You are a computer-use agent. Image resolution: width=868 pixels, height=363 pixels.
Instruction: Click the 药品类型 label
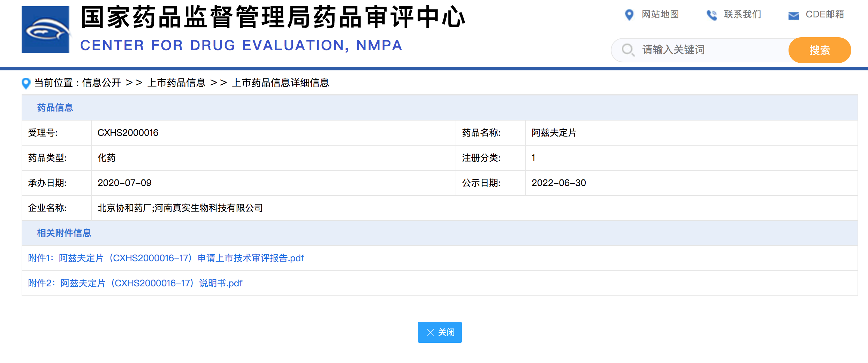click(x=47, y=158)
